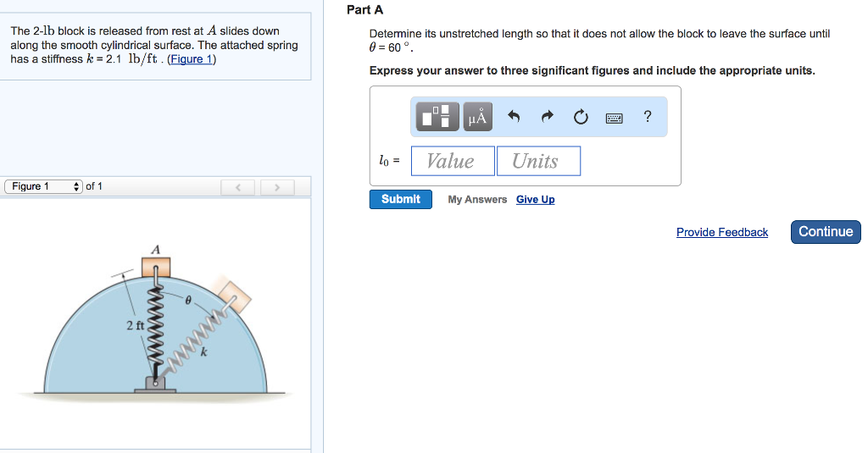
Task: Show keyboard shortcuts
Action: tap(615, 118)
